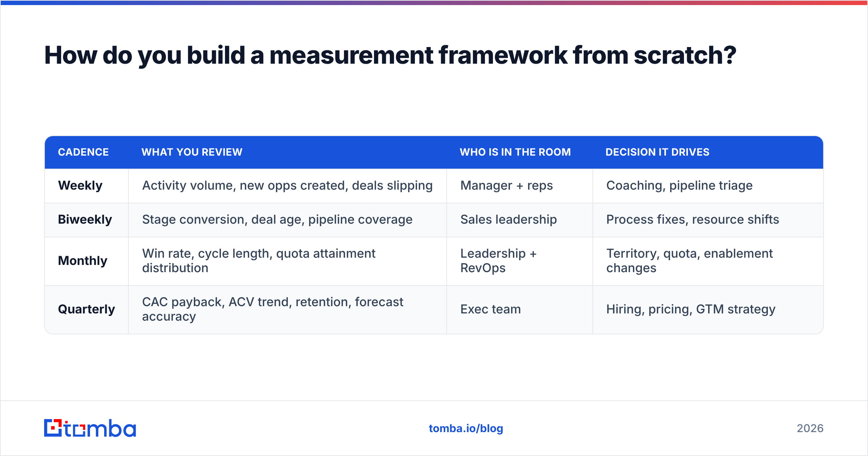
Task: Open the tomba.io/blog link
Action: [x=466, y=428]
